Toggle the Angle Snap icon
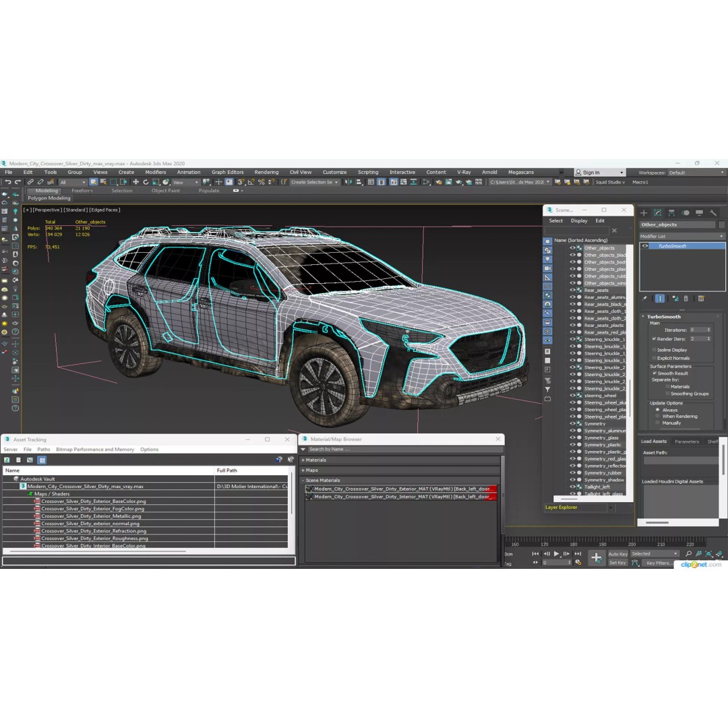This screenshot has height=728, width=728. [251, 182]
